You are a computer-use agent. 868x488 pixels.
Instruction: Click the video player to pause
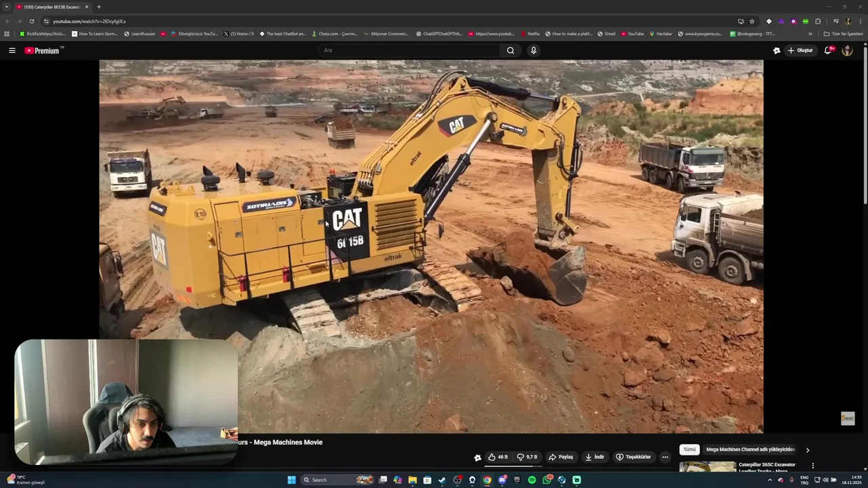pos(431,246)
